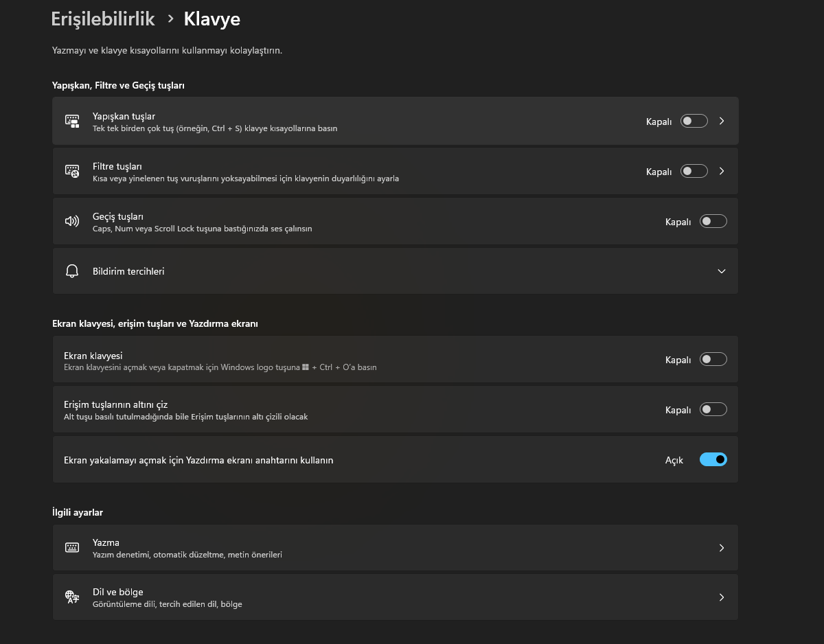Enable the Ekran klavyesi toggle
824x644 pixels.
(713, 359)
